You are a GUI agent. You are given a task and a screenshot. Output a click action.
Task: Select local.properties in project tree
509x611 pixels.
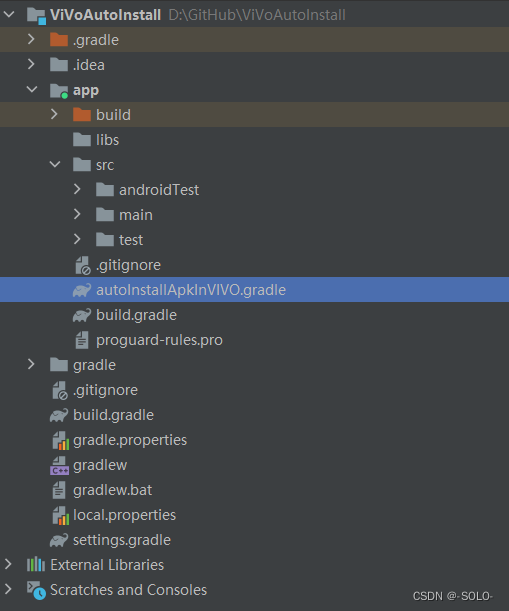[124, 515]
